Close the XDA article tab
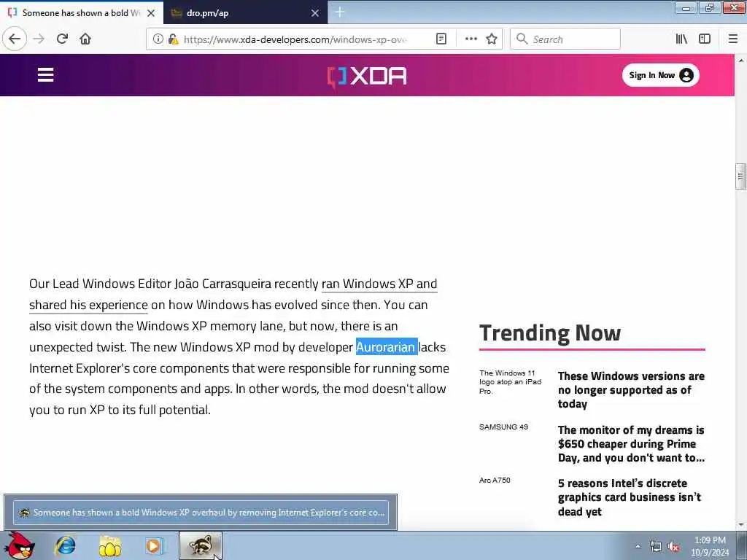Viewport: 747px width, 560px height. pos(151,13)
